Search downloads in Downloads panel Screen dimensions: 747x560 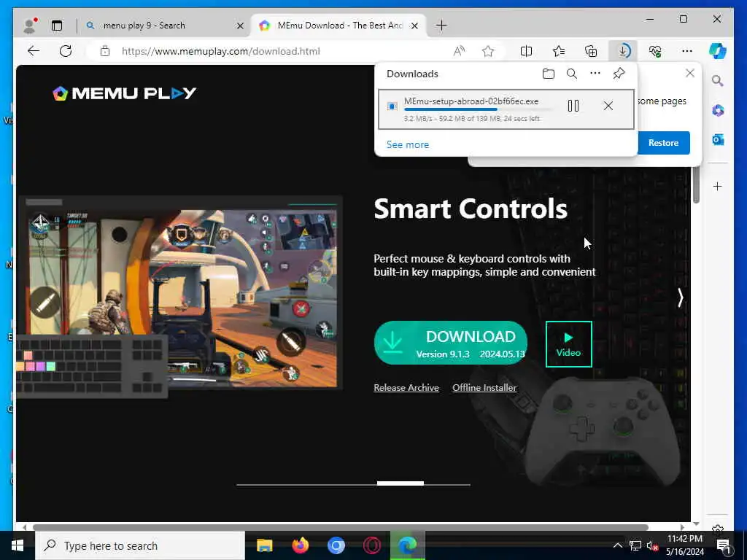point(572,74)
